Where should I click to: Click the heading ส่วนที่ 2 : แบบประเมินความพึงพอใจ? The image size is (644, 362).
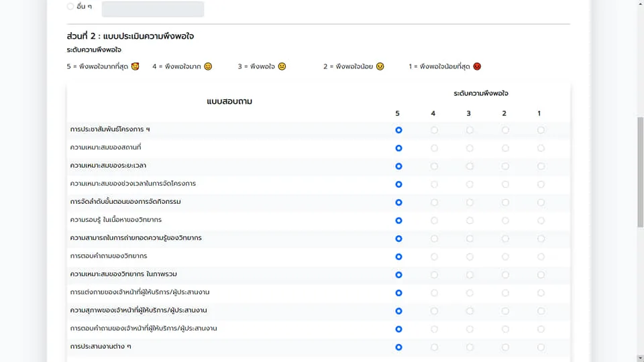point(130,36)
